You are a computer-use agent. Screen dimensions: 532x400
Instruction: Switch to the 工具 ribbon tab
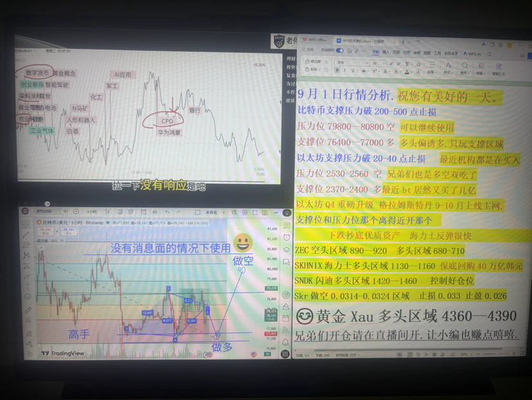[x=437, y=53]
